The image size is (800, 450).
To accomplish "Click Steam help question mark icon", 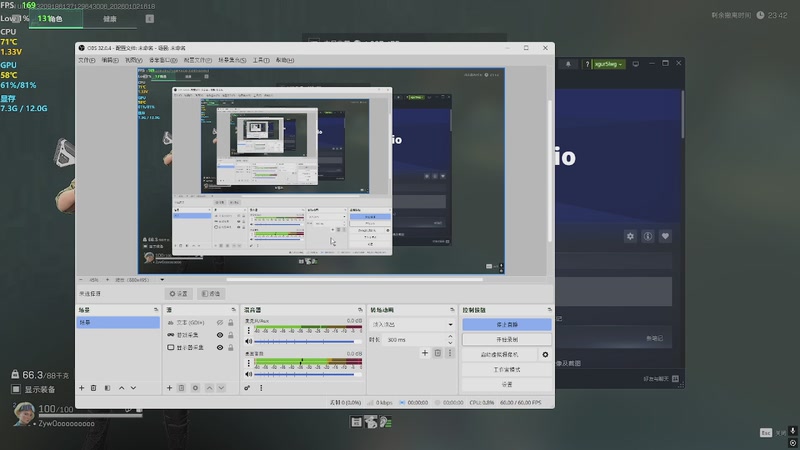I will (x=587, y=64).
